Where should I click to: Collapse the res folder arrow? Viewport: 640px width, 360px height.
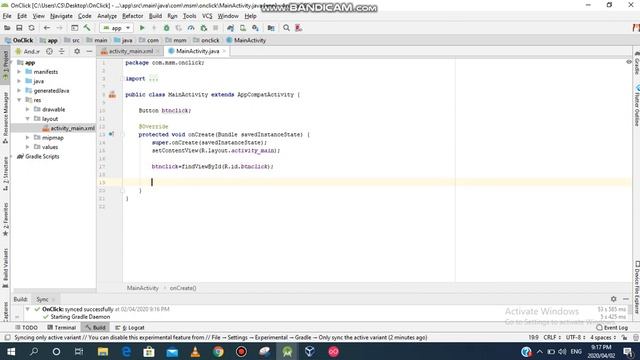tap(19, 100)
